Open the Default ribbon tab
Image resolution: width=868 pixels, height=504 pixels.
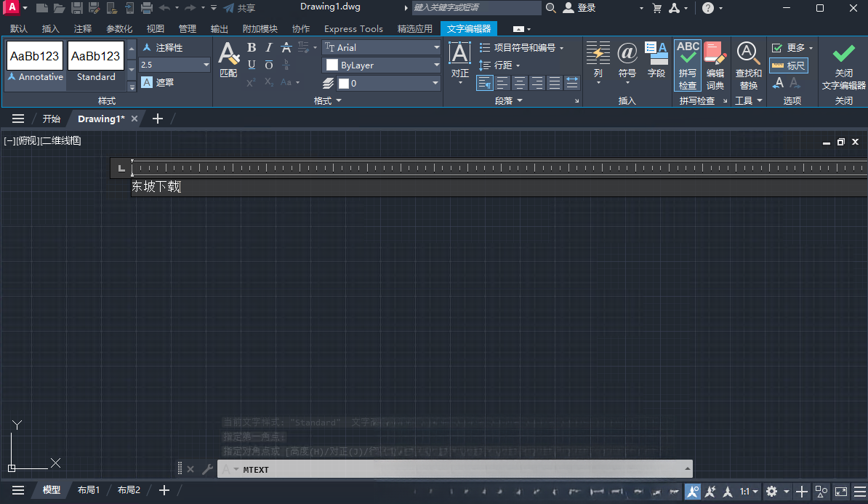pos(18,29)
